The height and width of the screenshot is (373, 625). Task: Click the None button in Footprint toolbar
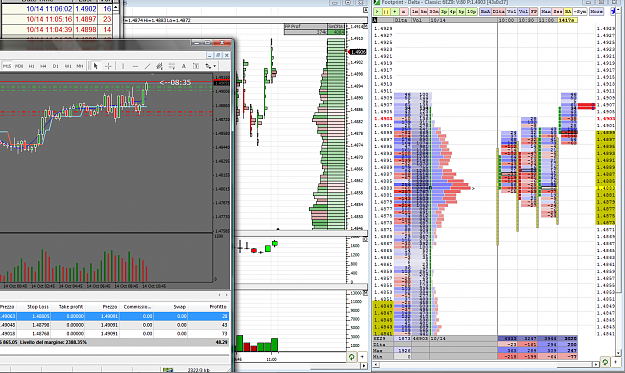(x=596, y=12)
